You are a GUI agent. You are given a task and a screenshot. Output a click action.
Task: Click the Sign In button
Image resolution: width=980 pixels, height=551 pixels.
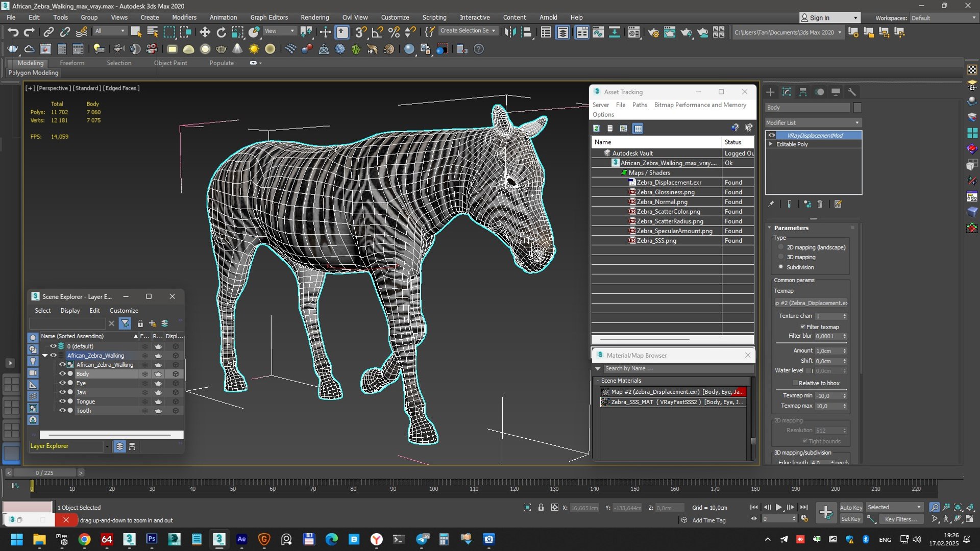[x=829, y=18]
